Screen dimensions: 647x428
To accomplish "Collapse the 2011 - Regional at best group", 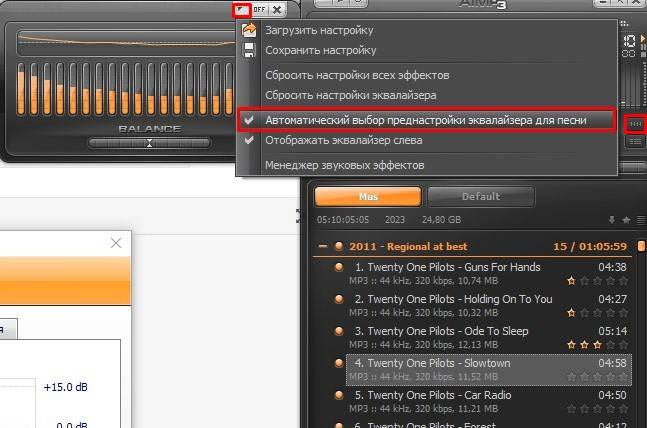I will pos(323,246).
